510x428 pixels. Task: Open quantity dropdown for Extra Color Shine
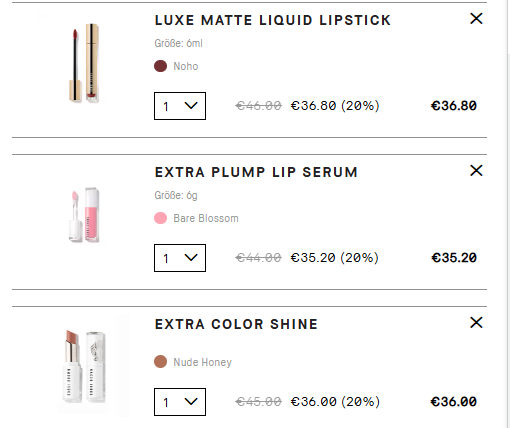tap(180, 402)
